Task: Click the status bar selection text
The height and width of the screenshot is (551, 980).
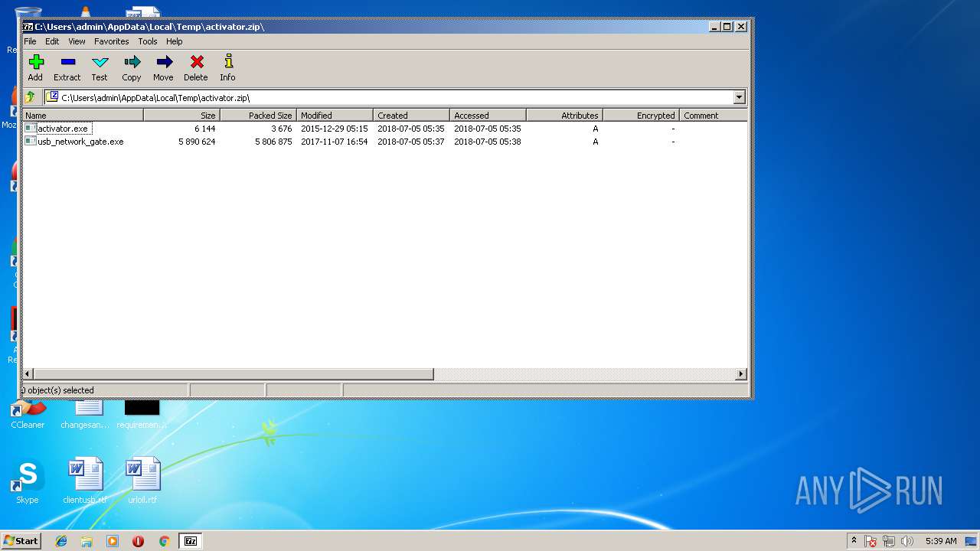Action: tap(58, 390)
